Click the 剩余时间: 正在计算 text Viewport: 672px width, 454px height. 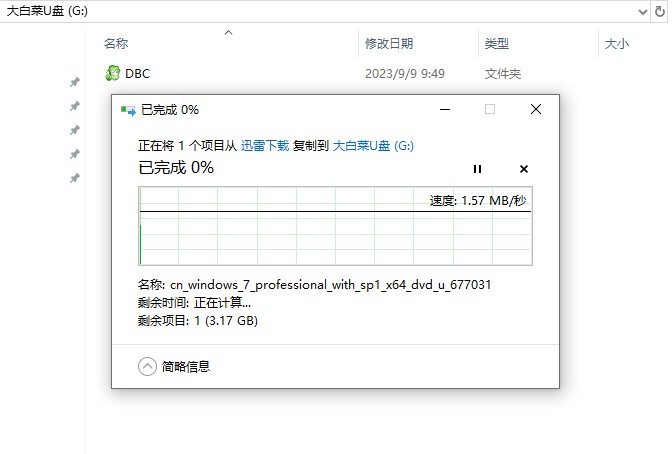pyautogui.click(x=194, y=303)
